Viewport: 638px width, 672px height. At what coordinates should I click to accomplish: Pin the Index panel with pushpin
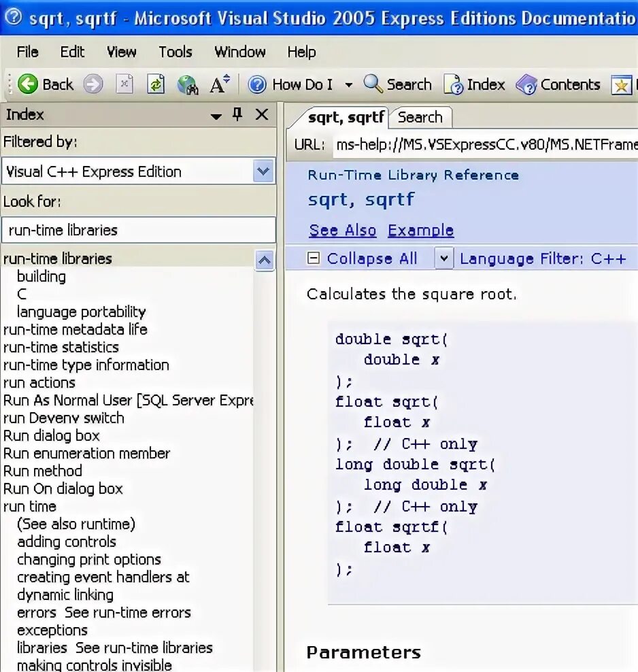(237, 114)
